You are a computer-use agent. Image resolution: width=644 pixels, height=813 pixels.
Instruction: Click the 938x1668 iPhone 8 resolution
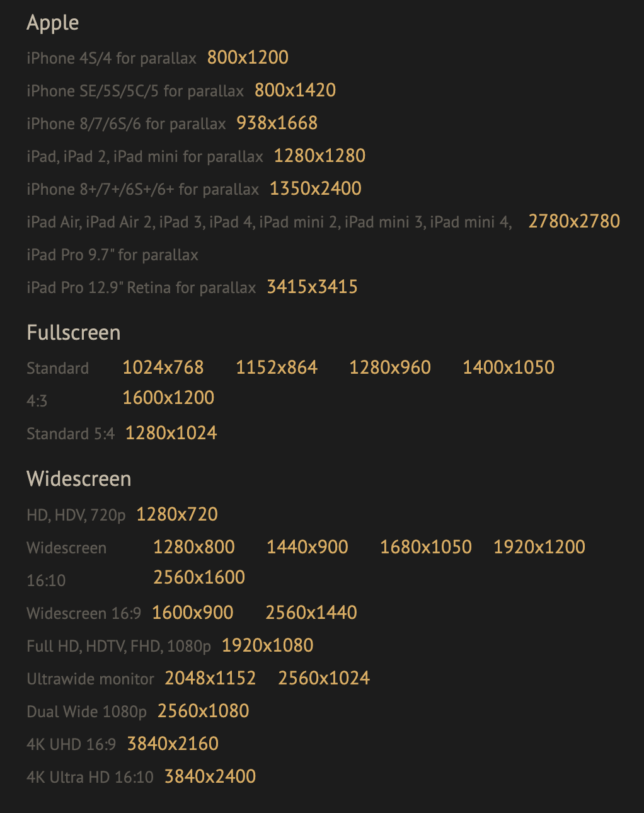(x=277, y=123)
